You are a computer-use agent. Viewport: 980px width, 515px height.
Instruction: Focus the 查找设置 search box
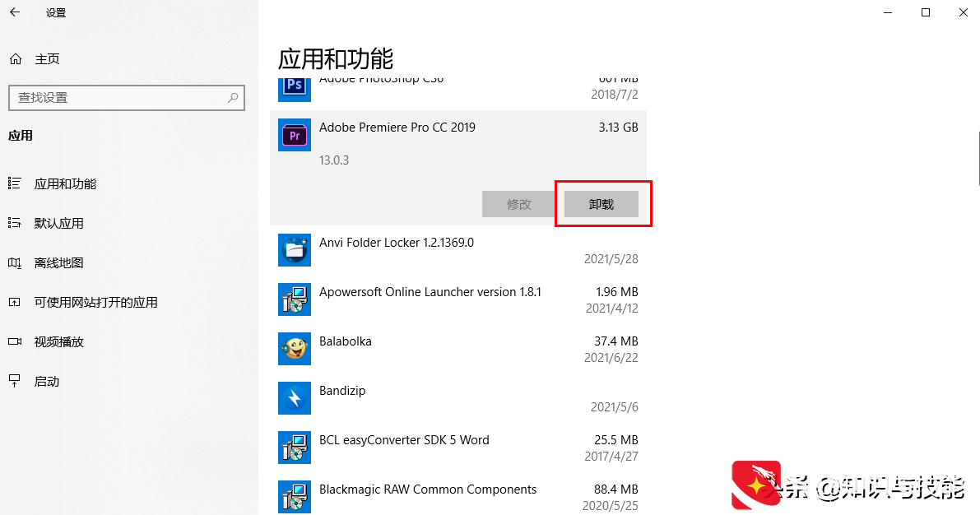click(126, 98)
